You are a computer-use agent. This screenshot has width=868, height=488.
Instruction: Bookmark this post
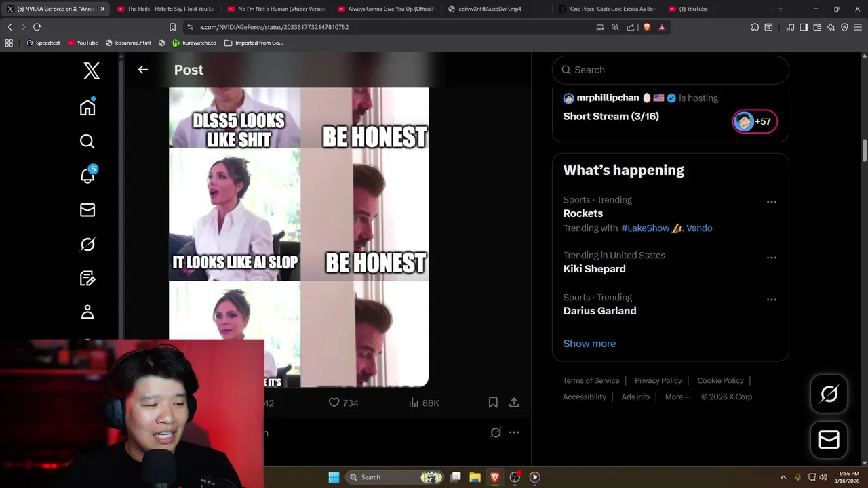click(x=493, y=403)
